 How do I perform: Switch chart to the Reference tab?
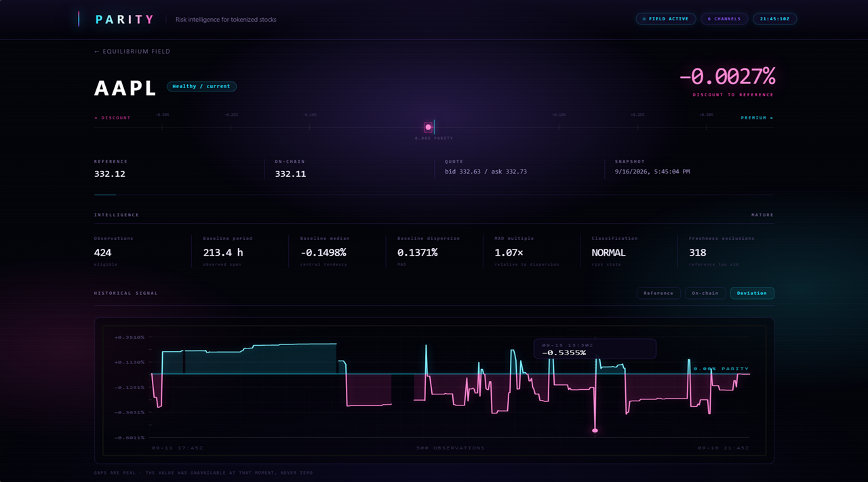point(658,294)
